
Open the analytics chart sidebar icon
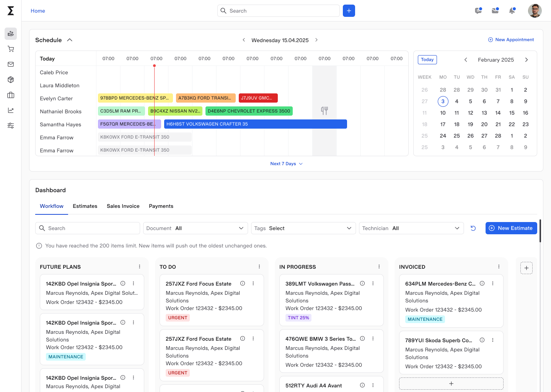[x=11, y=110]
